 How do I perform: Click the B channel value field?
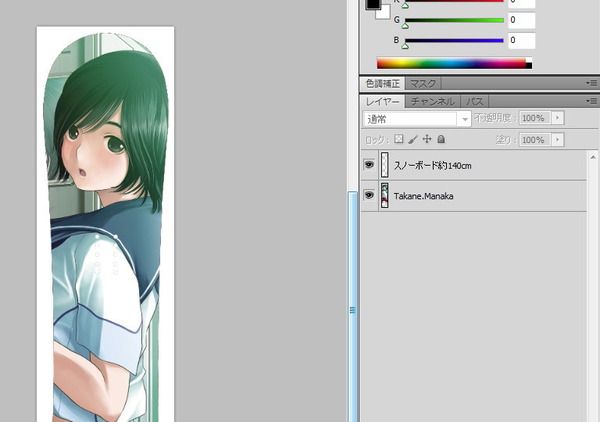coord(521,40)
